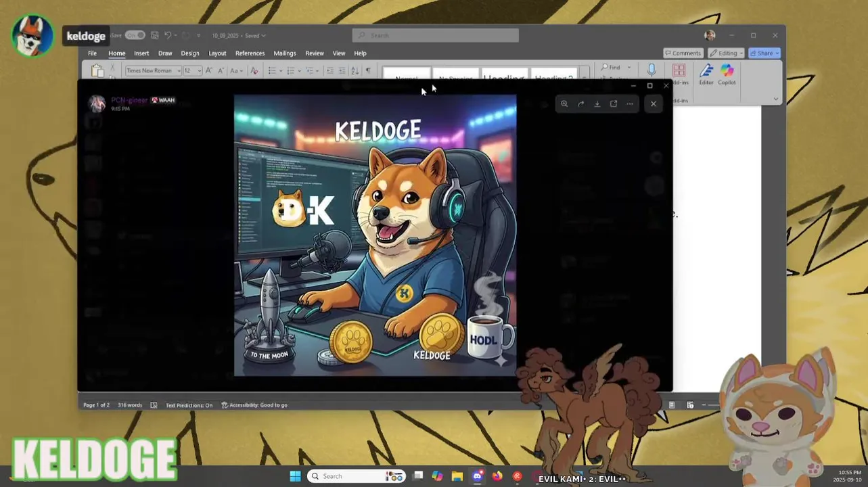Switch to the References tab

[250, 53]
